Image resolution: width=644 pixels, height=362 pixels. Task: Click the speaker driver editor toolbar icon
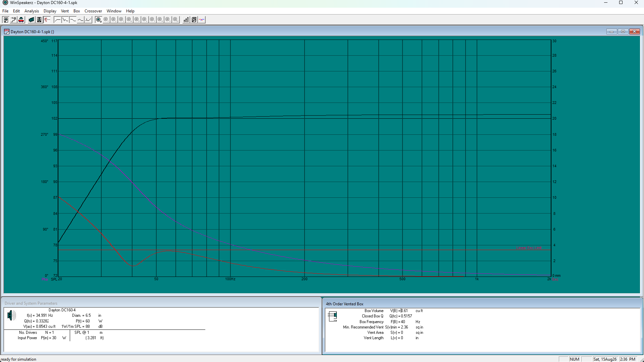click(6, 20)
